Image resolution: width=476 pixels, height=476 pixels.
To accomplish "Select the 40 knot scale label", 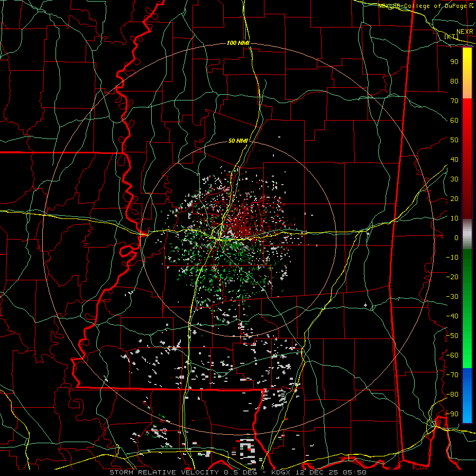I will 454,160.
